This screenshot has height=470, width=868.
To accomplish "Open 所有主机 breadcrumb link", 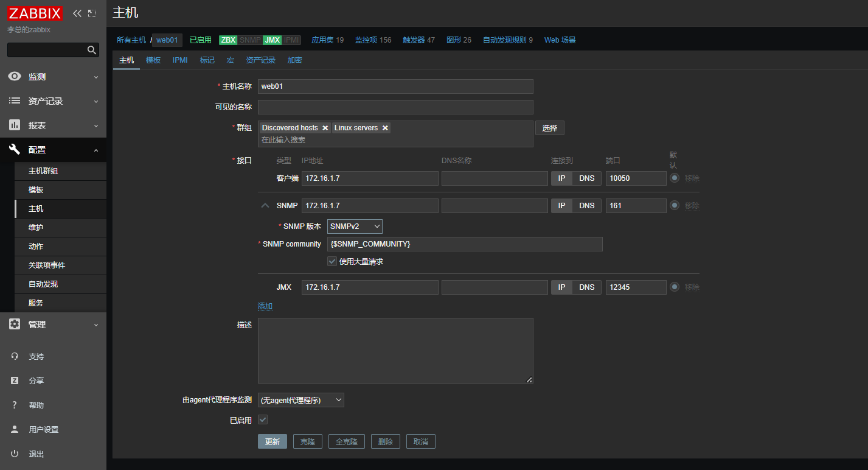I will pyautogui.click(x=131, y=40).
